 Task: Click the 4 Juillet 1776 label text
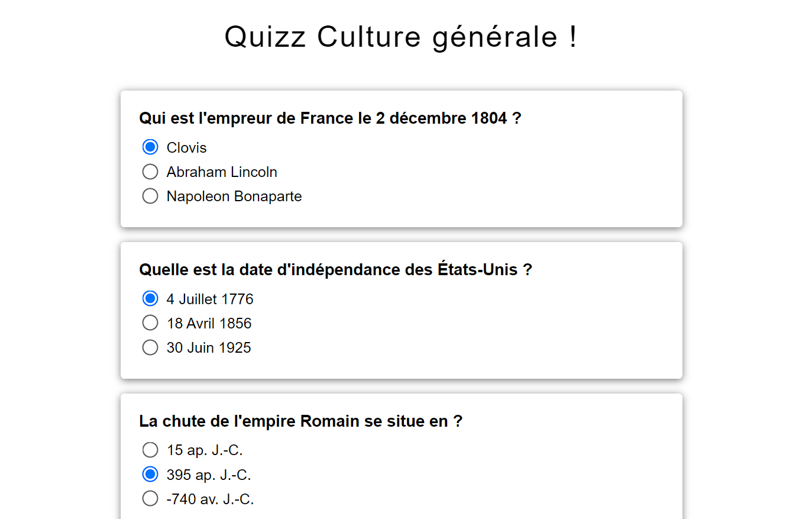210,299
